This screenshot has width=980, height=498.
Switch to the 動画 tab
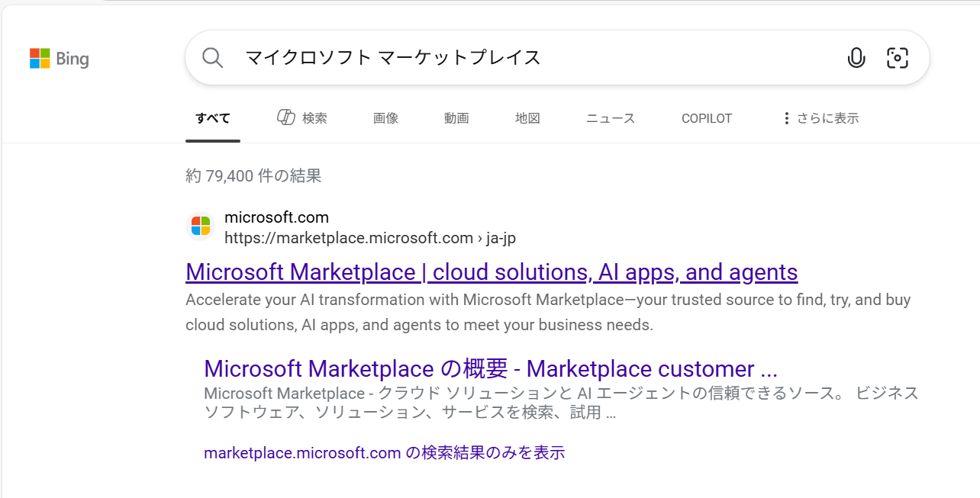456,117
